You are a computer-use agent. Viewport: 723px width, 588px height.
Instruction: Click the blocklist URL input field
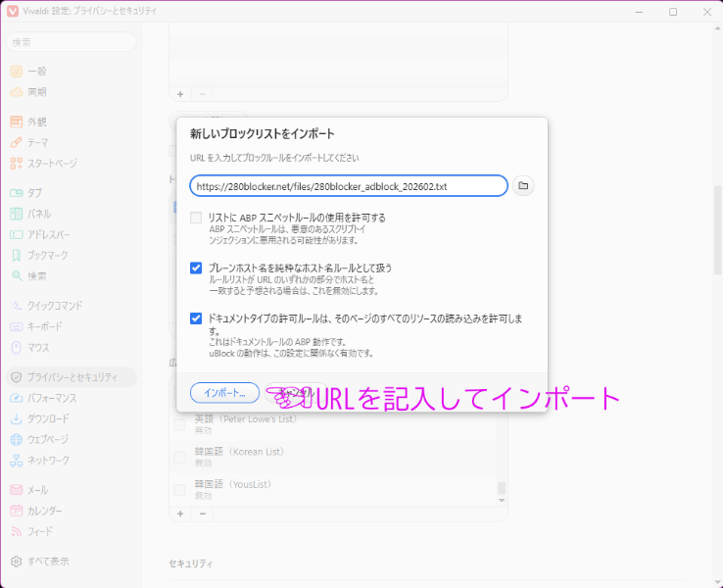[x=348, y=185]
